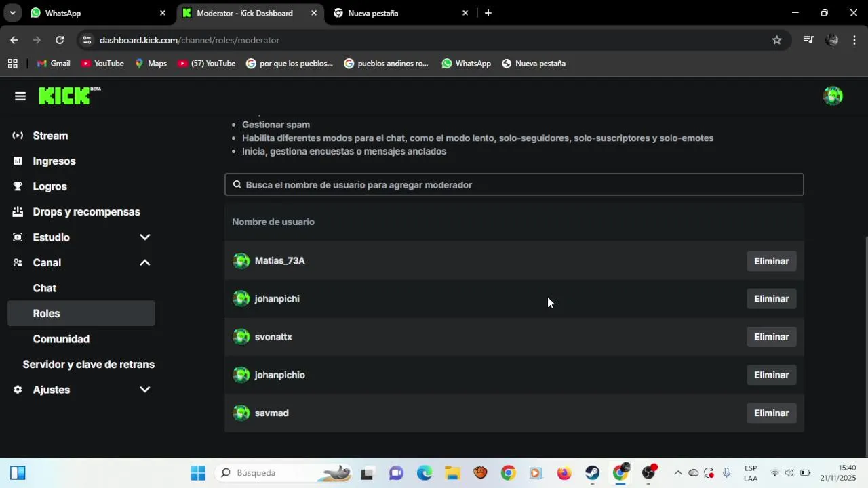Open the hamburger sidebar menu
The height and width of the screenshot is (488, 868).
click(x=20, y=96)
